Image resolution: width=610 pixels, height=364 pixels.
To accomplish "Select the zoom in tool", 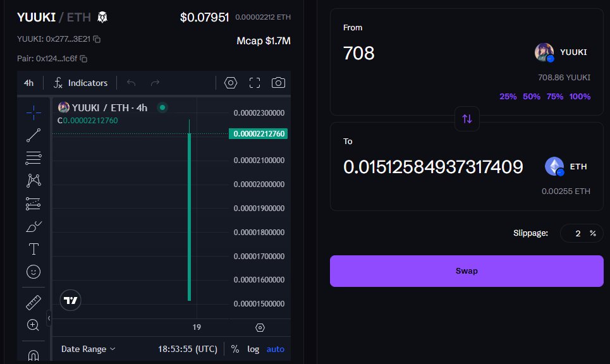I will coord(33,325).
